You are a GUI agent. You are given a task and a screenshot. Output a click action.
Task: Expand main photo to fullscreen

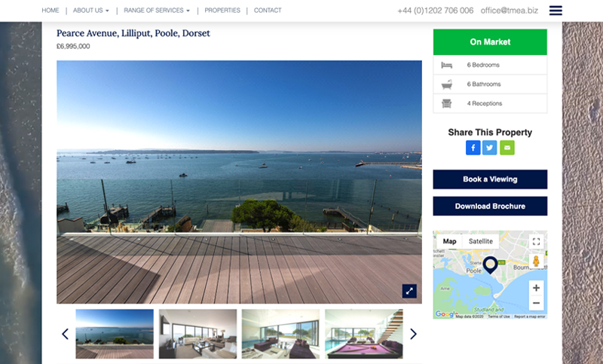pyautogui.click(x=409, y=291)
